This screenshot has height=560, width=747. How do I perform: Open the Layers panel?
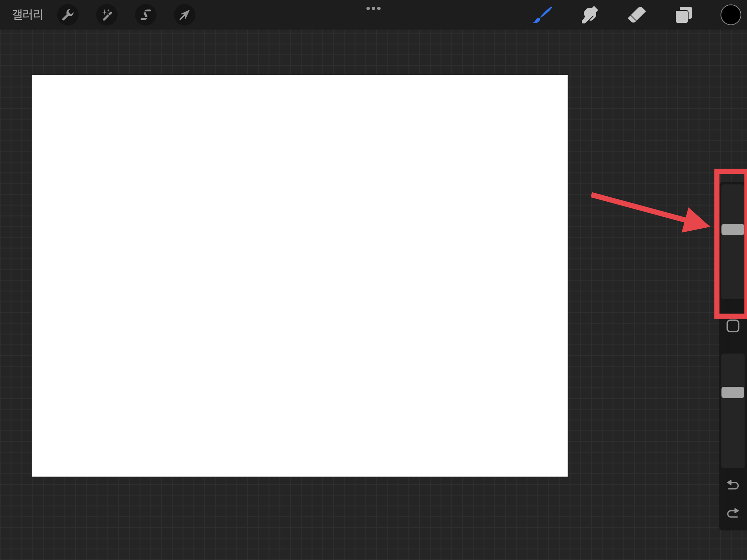pos(684,15)
